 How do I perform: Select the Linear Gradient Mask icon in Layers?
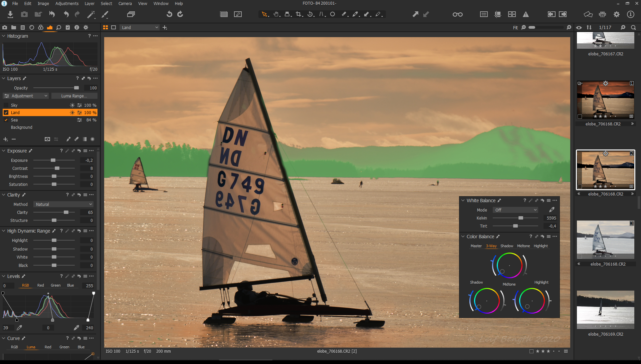coord(84,139)
